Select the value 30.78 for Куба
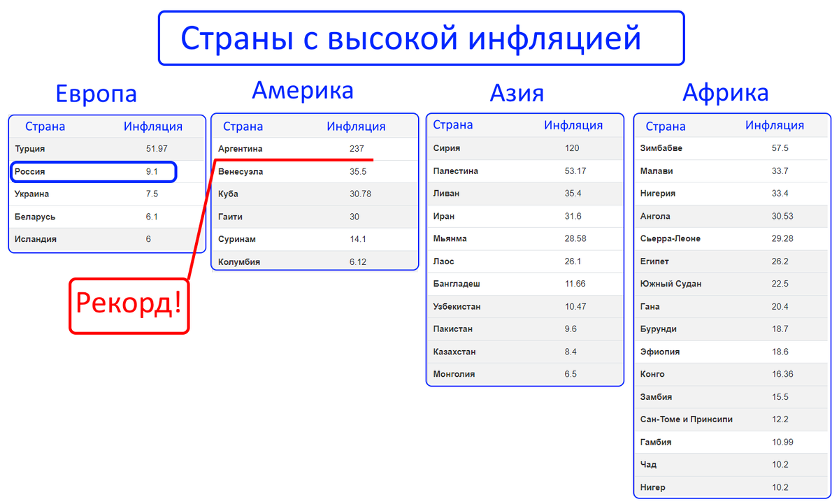This screenshot has width=839, height=504. [x=361, y=194]
